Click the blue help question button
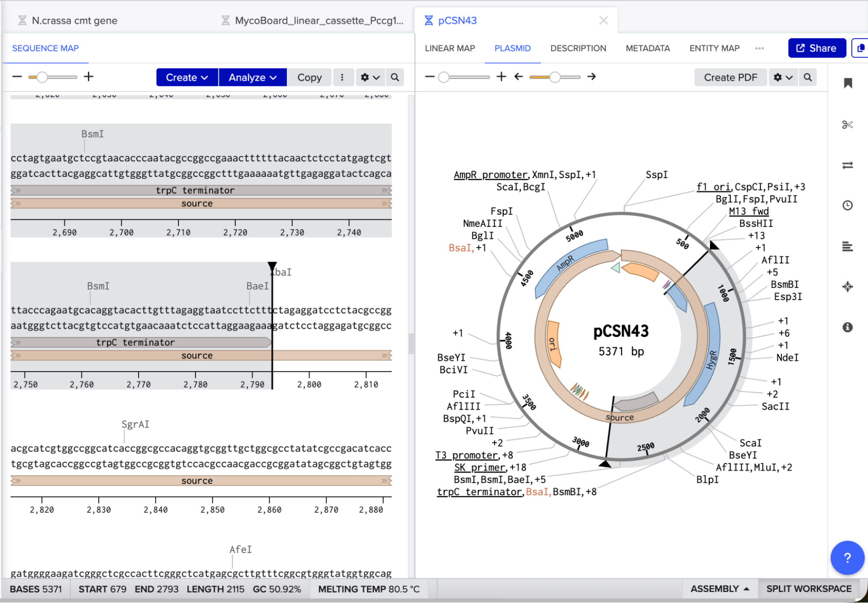The image size is (868, 603). 847,557
